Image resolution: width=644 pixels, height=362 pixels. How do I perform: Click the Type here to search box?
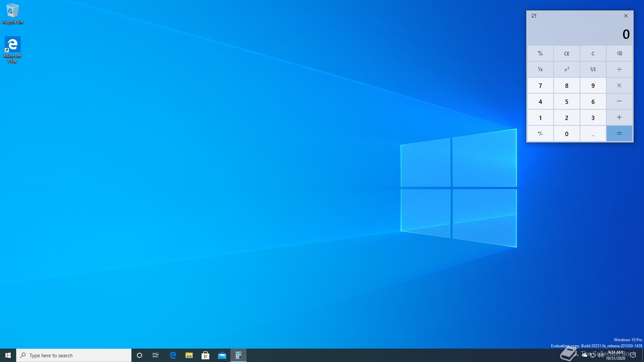[74, 355]
